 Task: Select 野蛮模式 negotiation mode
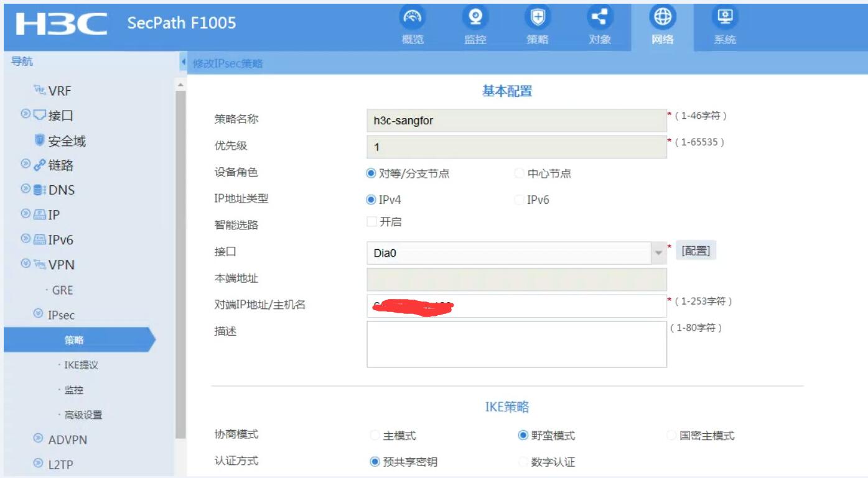pyautogui.click(x=523, y=436)
